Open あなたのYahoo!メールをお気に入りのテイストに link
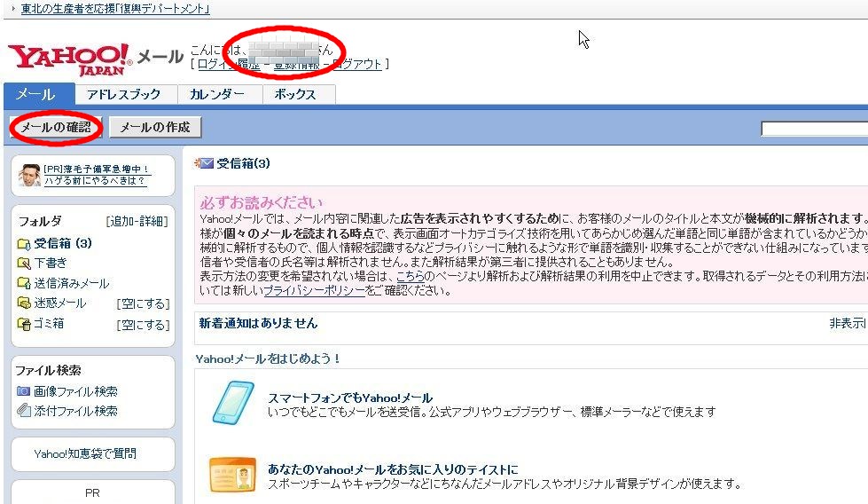 coord(393,469)
